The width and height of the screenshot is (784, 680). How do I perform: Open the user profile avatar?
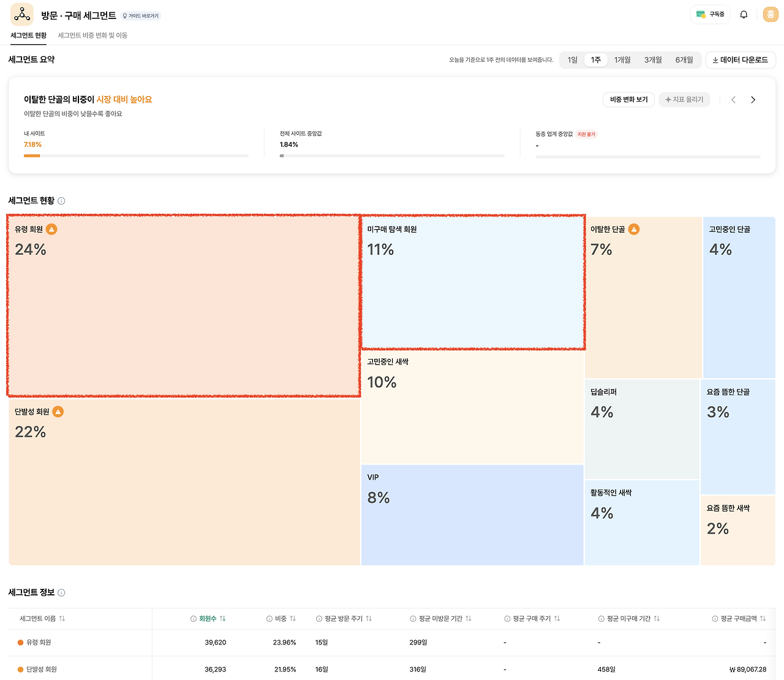771,15
